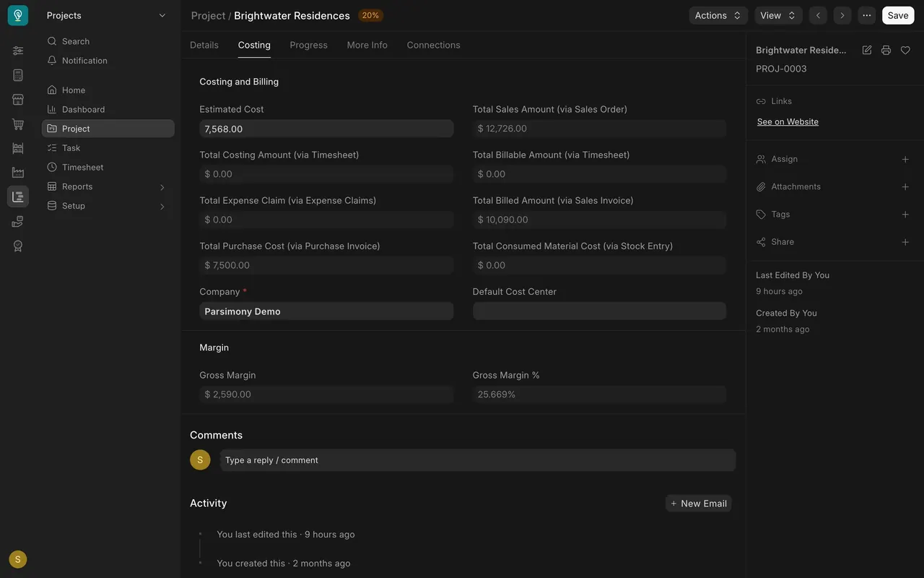Viewport: 924px width, 578px height.
Task: Add a tag using Tags plus icon
Action: click(x=905, y=215)
